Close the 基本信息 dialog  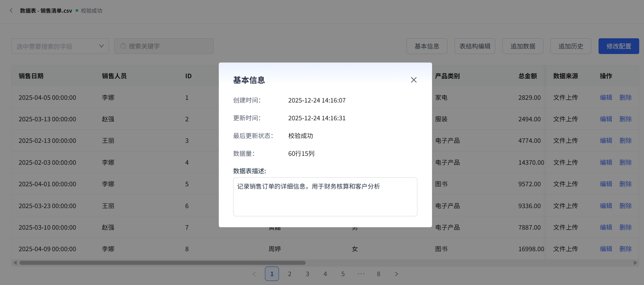click(414, 80)
